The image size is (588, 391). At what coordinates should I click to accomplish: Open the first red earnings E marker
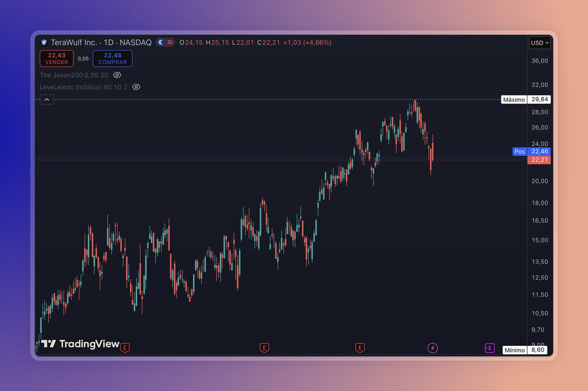pos(125,348)
